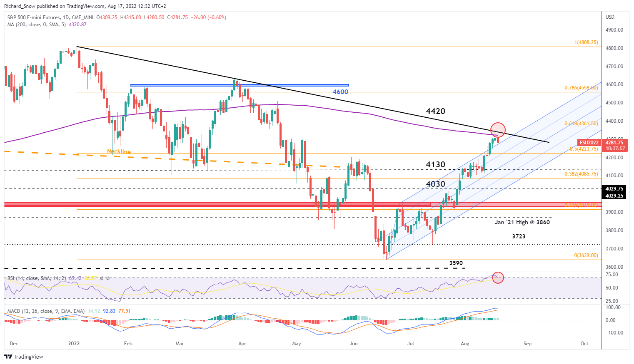Click the 3723 support label

(x=519, y=236)
